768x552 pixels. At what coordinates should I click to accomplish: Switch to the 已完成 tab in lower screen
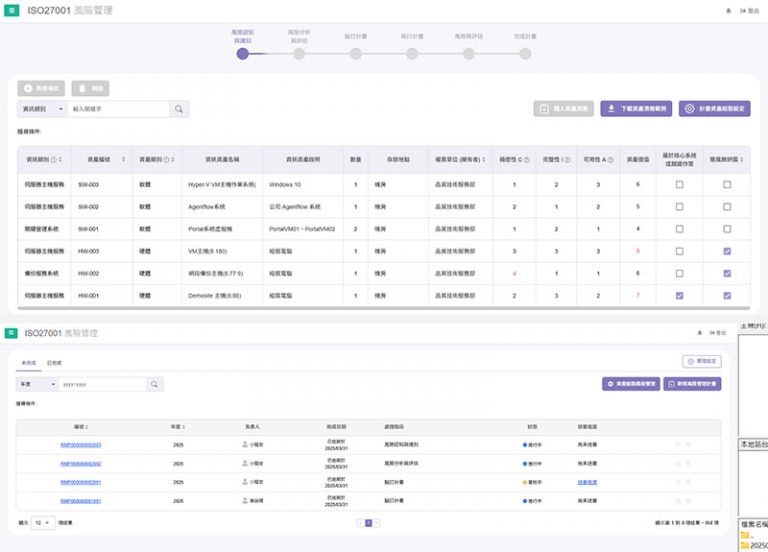click(x=54, y=363)
